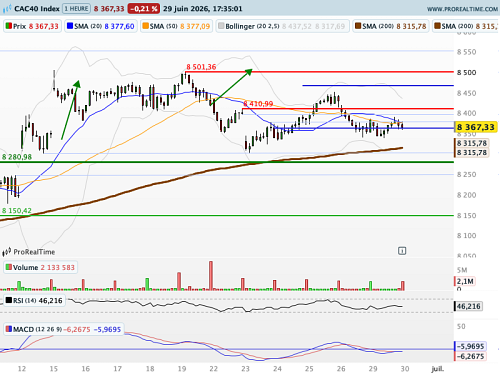The height and width of the screenshot is (375, 500).
Task: Select the Prix 8 367,33 indicator label
Action: (x=32, y=26)
